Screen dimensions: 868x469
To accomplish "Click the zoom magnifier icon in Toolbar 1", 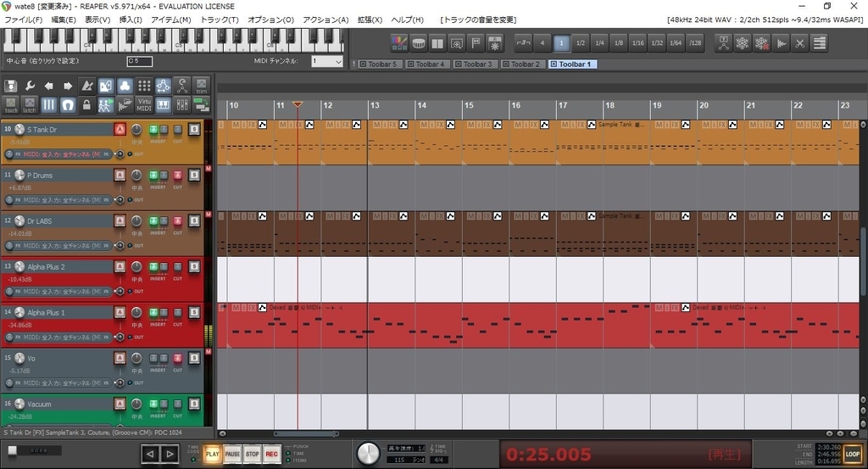I will 457,42.
